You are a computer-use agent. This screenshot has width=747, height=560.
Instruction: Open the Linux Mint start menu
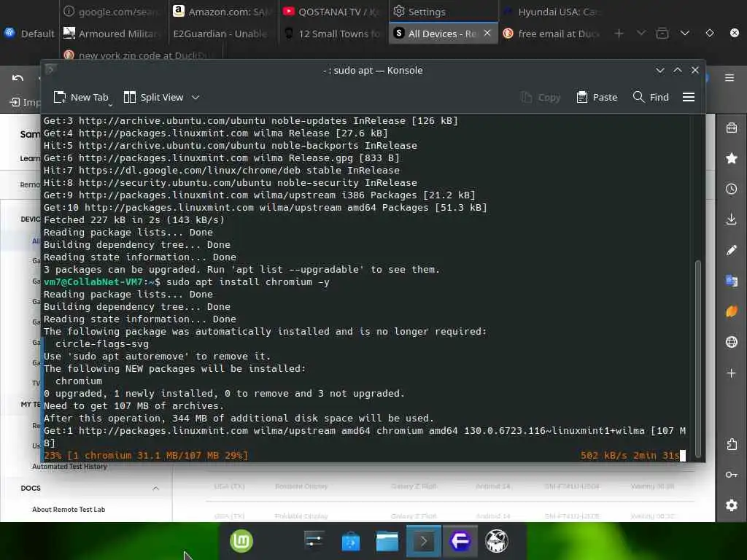coord(241,541)
